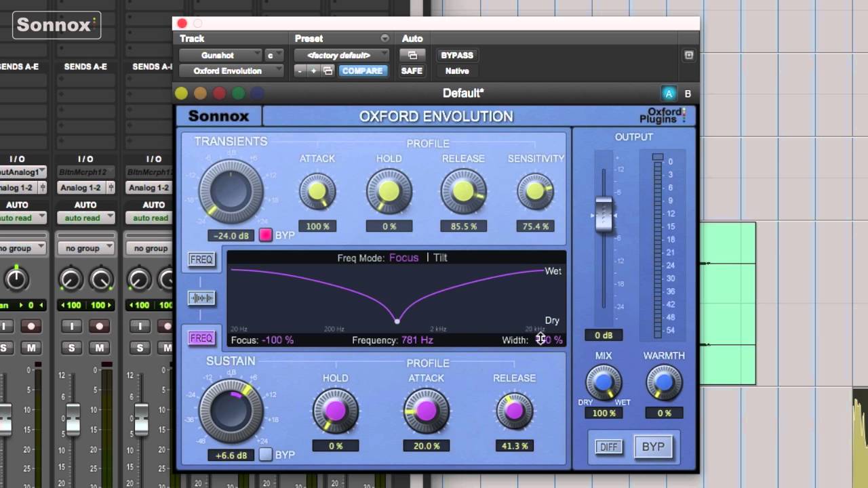
Task: Click the Sustain Hold knob
Action: click(336, 411)
